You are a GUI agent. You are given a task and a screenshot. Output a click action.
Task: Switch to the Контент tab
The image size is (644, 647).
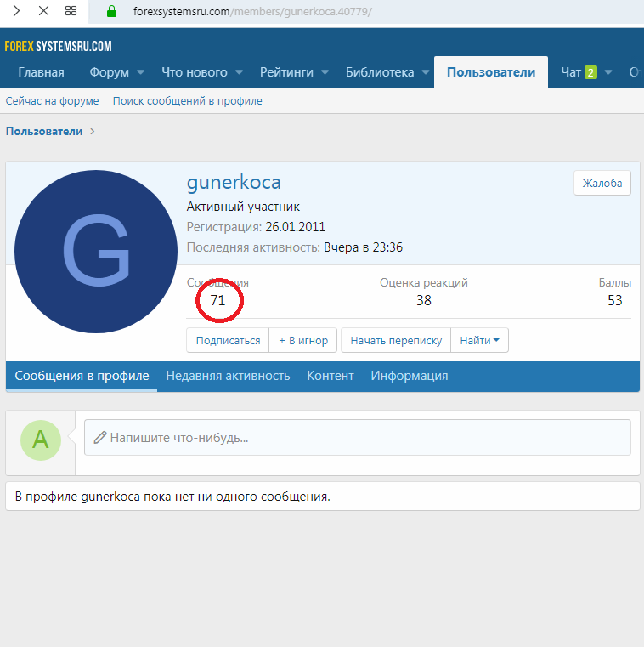[x=330, y=376]
